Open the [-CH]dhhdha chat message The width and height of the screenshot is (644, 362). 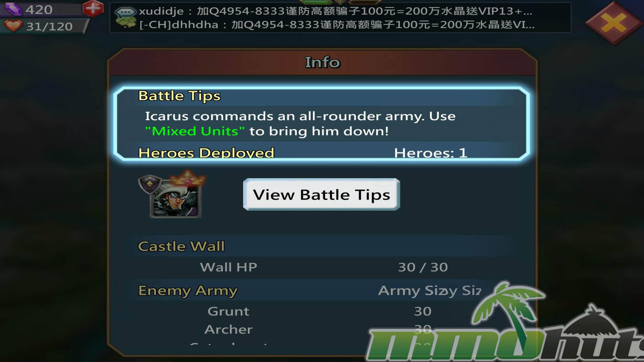coord(337,24)
